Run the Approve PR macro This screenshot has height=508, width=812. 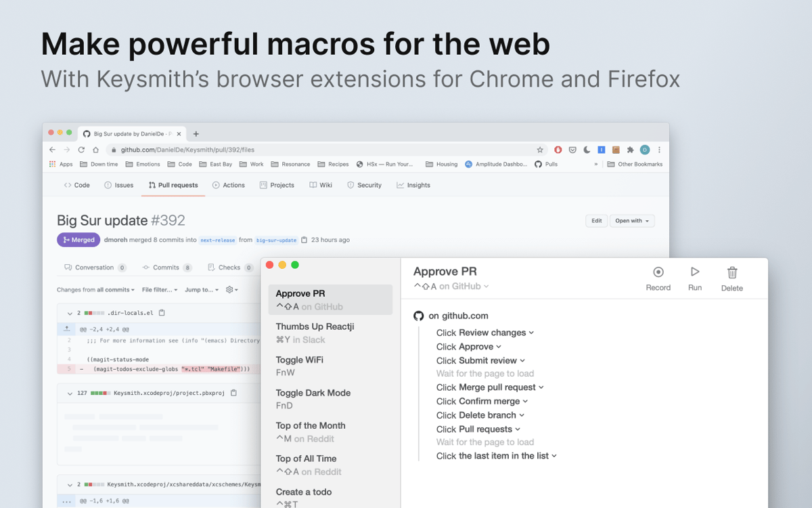pyautogui.click(x=695, y=274)
